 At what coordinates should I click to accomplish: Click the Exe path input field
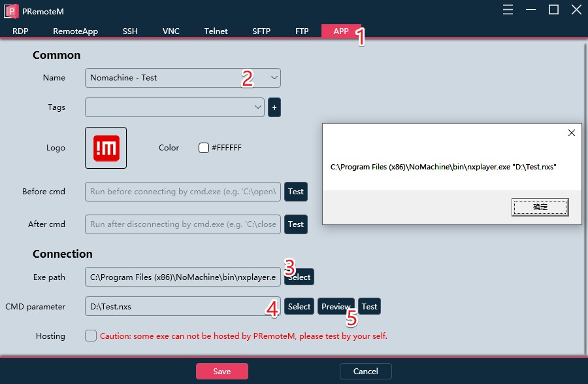click(183, 277)
